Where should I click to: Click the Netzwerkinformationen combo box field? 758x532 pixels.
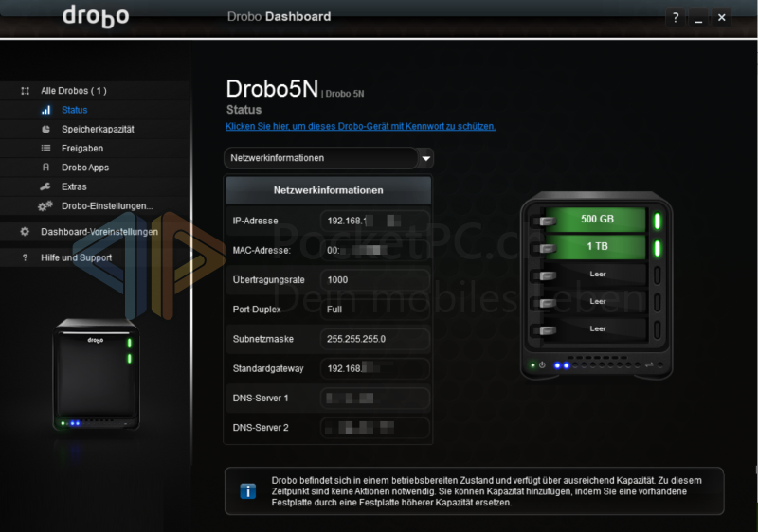[x=328, y=158]
